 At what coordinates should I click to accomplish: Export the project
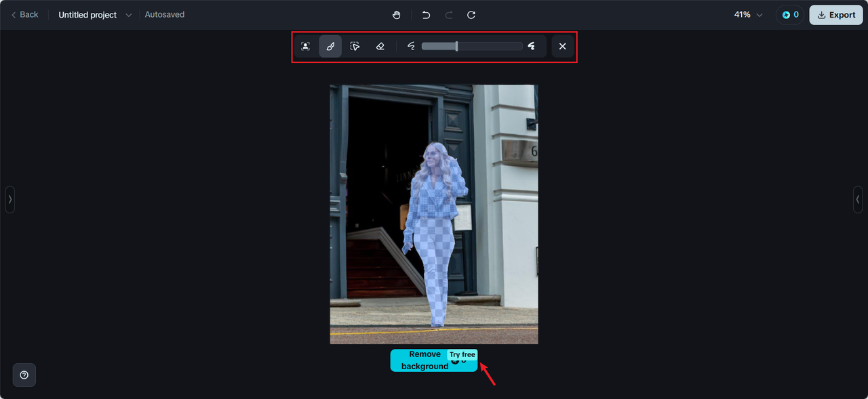(836, 15)
